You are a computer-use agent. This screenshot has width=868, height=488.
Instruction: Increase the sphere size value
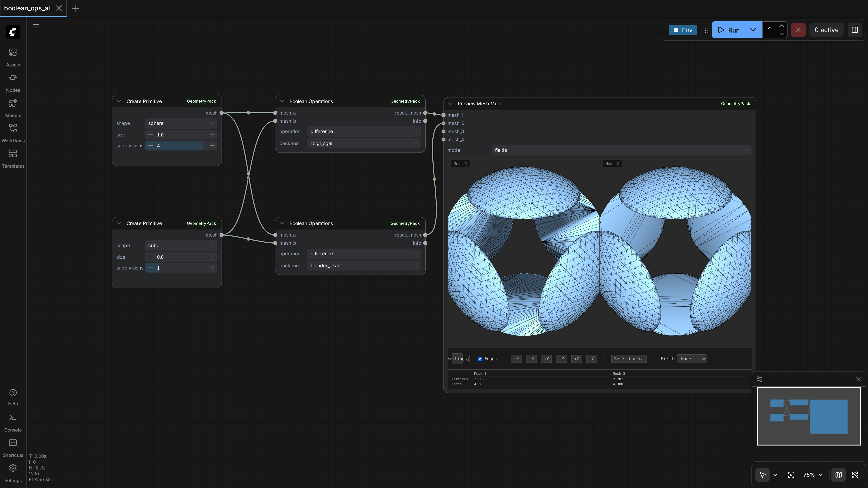[x=212, y=135]
